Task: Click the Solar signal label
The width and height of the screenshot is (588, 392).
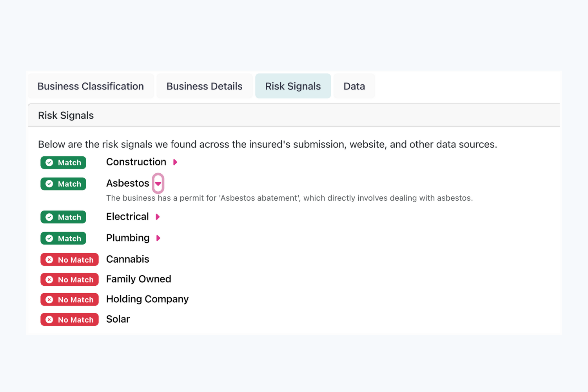Action: 118,319
